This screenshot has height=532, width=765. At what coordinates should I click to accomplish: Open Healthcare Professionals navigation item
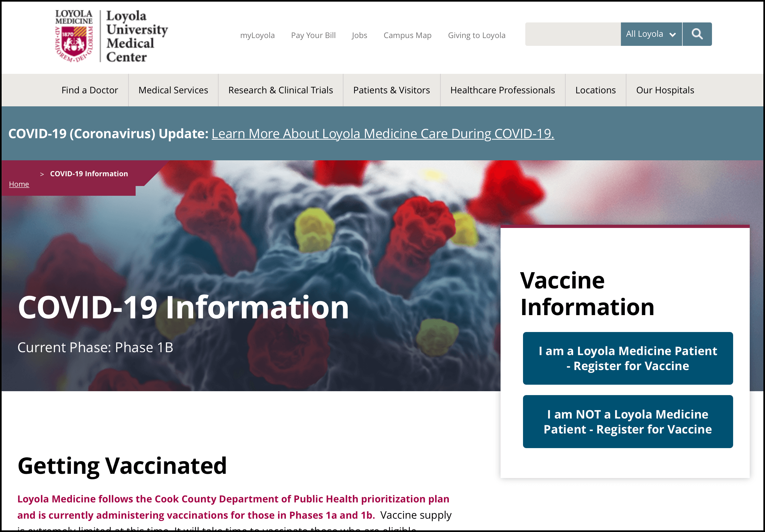tap(503, 90)
